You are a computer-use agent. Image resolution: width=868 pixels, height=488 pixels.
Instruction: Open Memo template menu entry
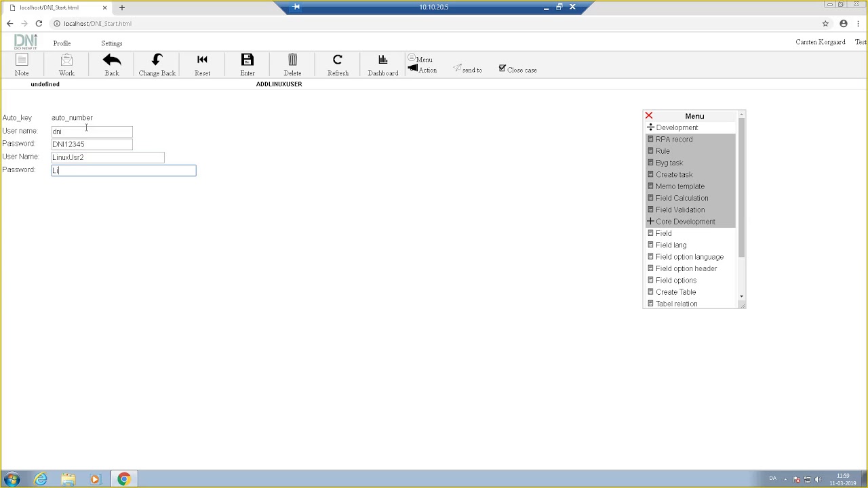[680, 186]
